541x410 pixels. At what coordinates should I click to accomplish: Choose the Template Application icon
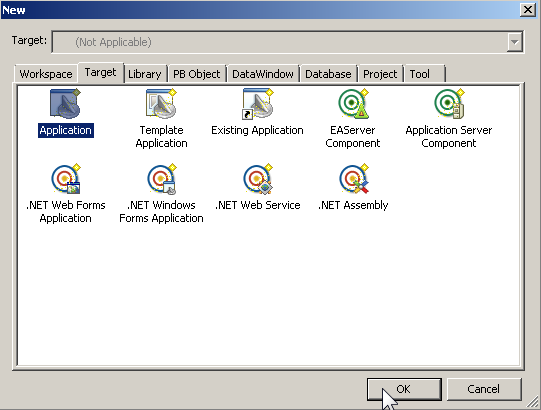(161, 104)
